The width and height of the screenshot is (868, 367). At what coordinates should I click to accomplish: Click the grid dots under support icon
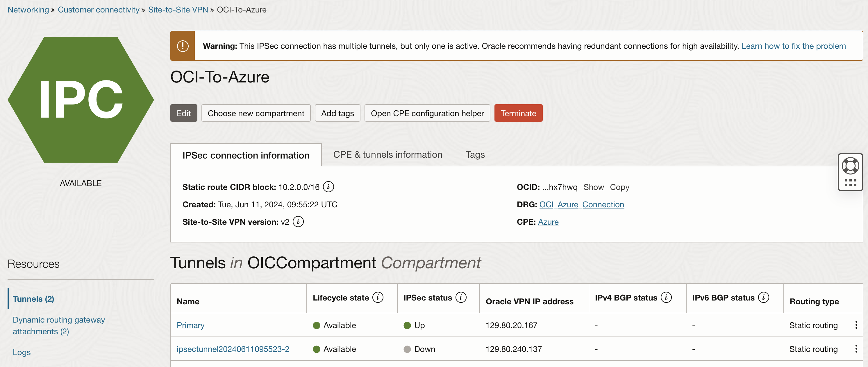click(850, 183)
